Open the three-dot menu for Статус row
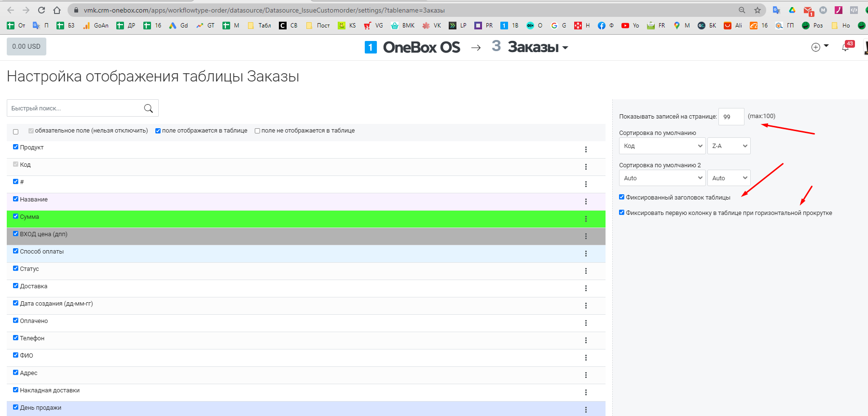Screen dimensions: 868x416 [x=586, y=271]
